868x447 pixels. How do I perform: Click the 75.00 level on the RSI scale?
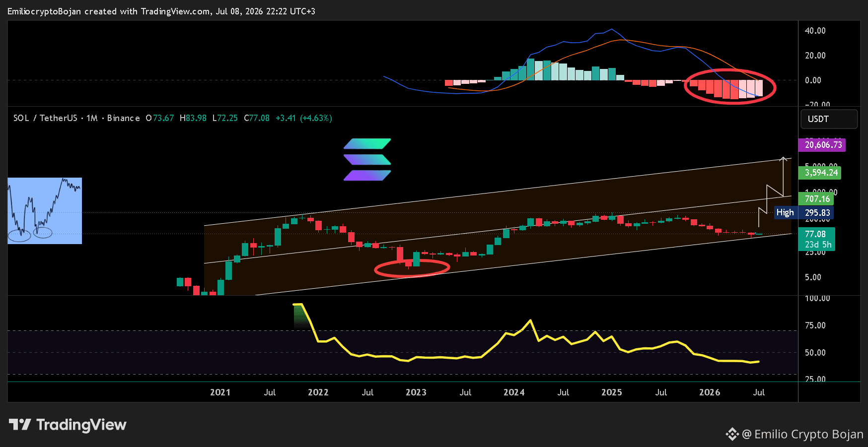(815, 325)
